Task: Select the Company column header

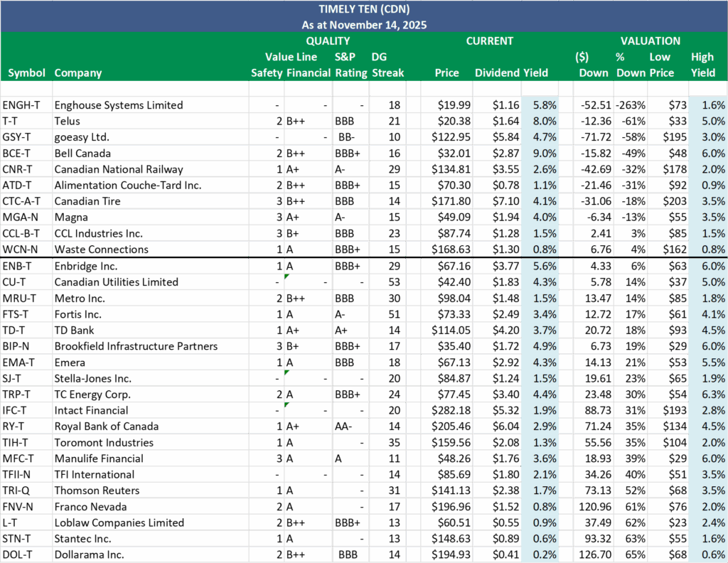Action: click(x=78, y=73)
